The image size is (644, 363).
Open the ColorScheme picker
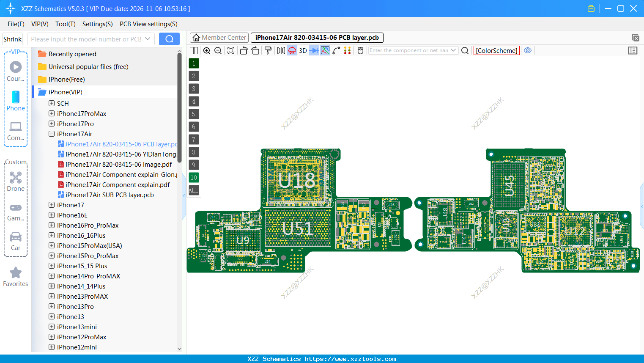point(496,50)
